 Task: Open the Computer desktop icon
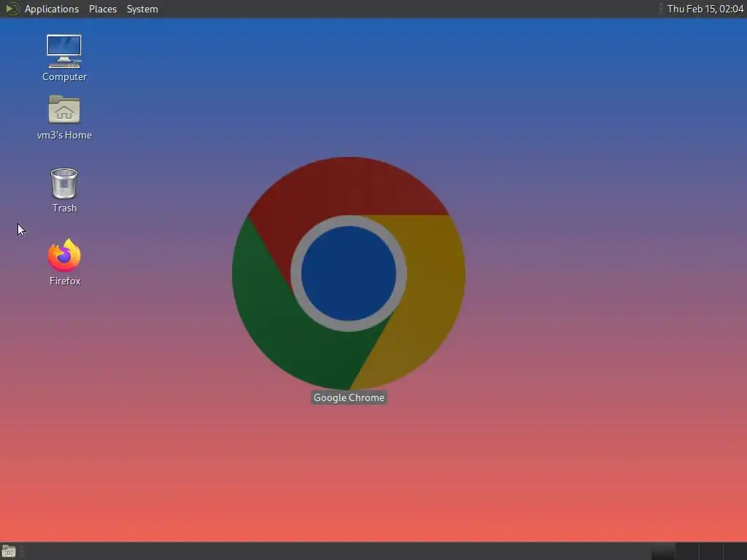(x=64, y=51)
